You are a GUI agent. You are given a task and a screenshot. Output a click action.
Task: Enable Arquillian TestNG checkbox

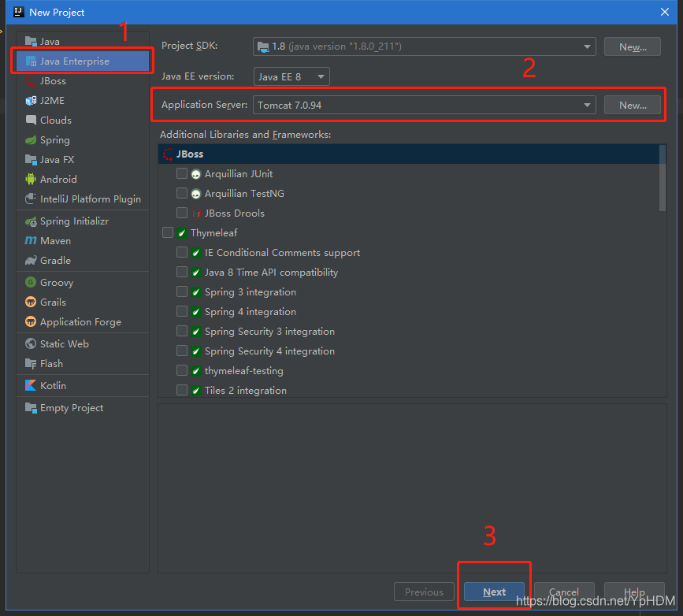point(182,193)
